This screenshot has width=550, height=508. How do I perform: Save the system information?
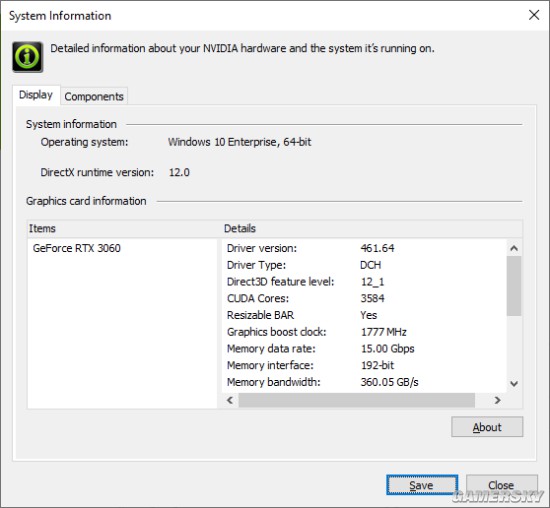(422, 485)
